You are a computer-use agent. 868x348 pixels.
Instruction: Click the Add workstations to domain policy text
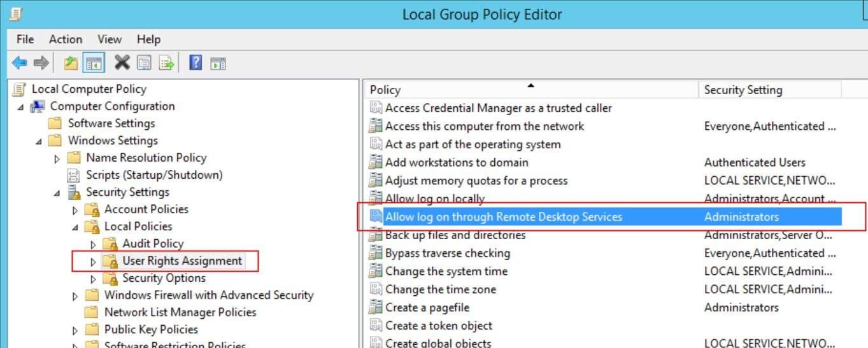coord(457,162)
